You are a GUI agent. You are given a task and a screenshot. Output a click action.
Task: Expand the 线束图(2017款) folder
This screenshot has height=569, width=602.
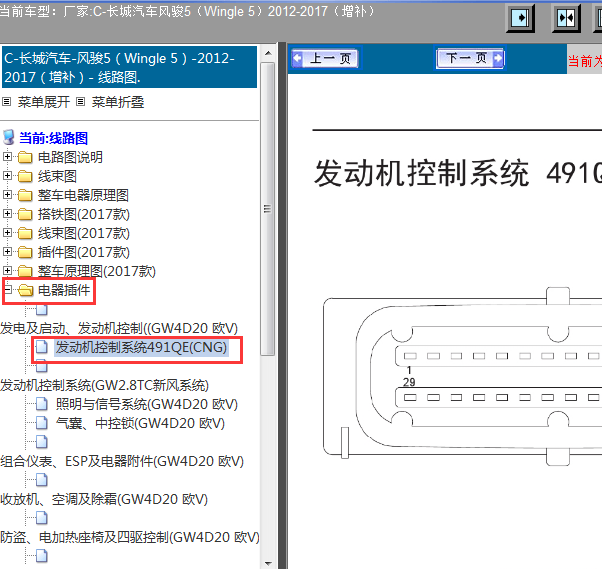(x=7, y=233)
